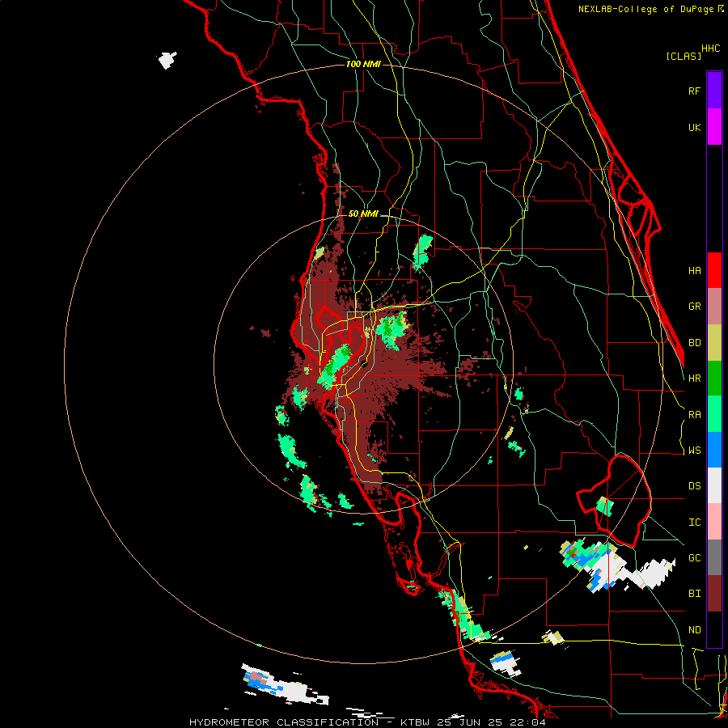728x728 pixels.
Task: Click the BI brown legend swatch
Action: (714, 594)
